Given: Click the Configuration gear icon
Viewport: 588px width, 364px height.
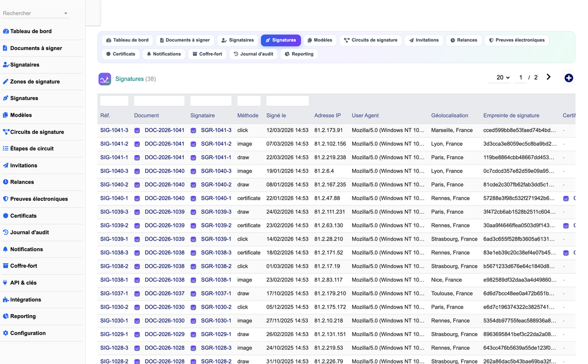Looking at the screenshot, I should [6, 333].
